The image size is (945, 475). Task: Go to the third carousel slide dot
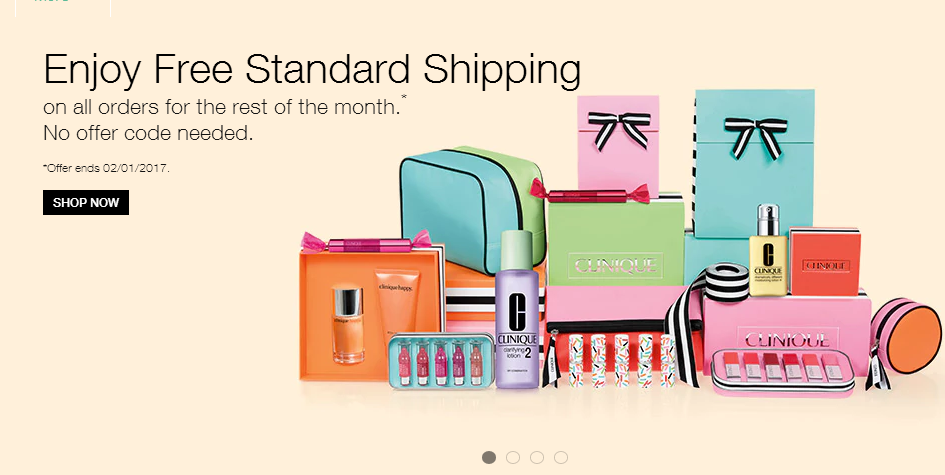point(537,458)
